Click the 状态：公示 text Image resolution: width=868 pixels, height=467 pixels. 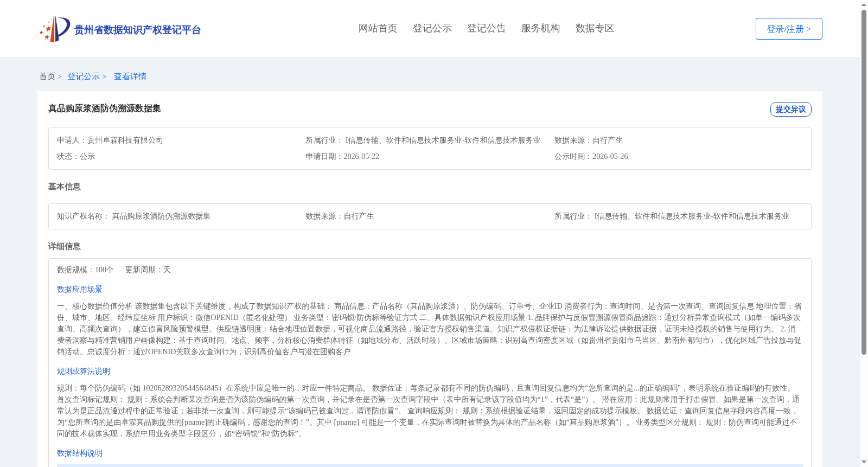tap(76, 156)
